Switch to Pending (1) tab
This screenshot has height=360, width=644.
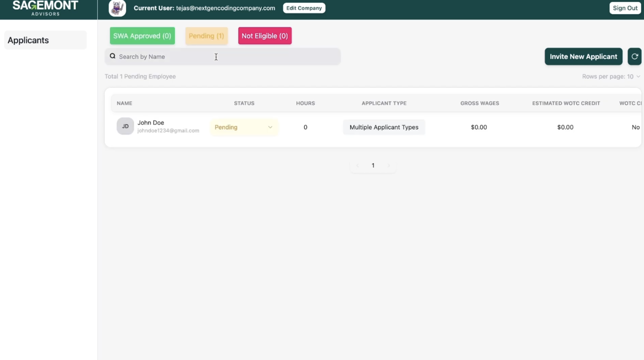pyautogui.click(x=207, y=36)
